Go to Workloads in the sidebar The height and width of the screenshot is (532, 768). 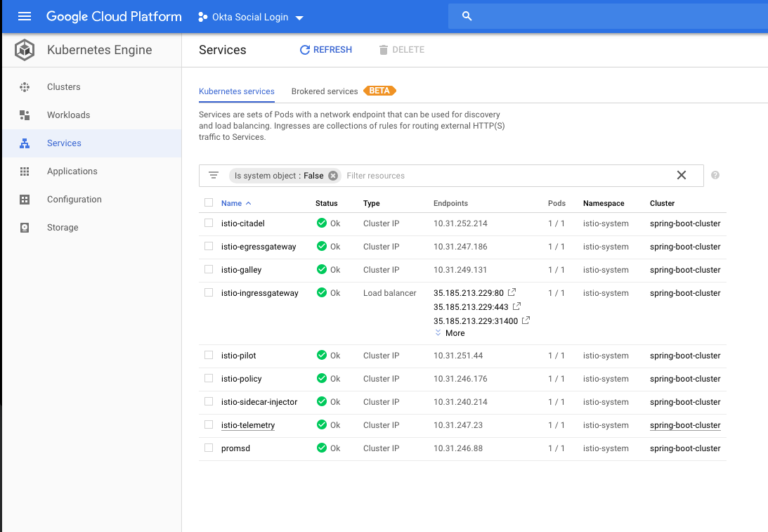(x=68, y=115)
